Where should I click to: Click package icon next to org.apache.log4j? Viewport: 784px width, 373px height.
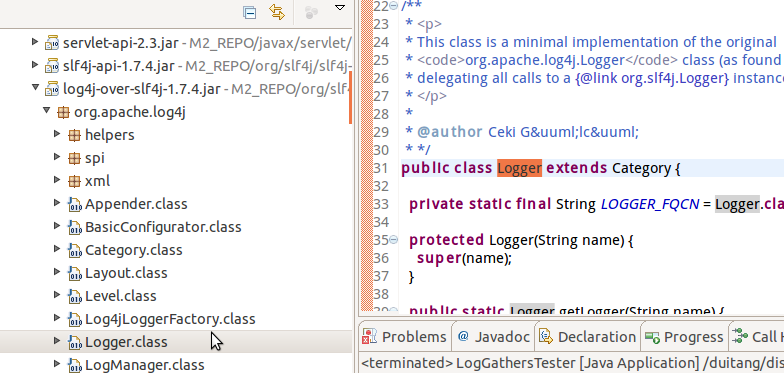pos(63,112)
